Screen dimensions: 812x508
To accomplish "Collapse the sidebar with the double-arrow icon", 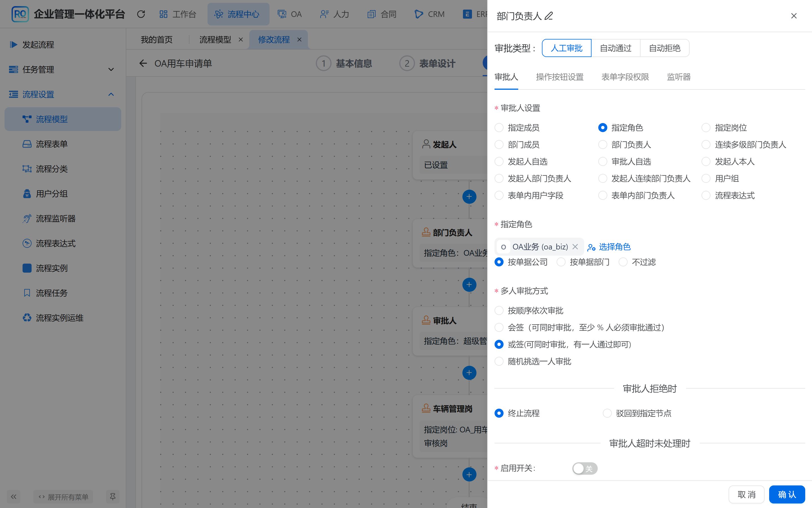I will click(x=14, y=497).
